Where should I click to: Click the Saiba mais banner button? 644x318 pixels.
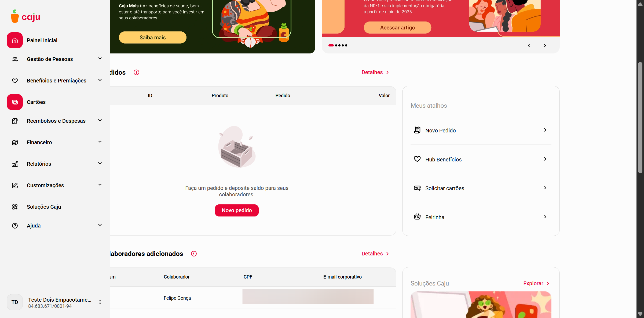pos(152,38)
